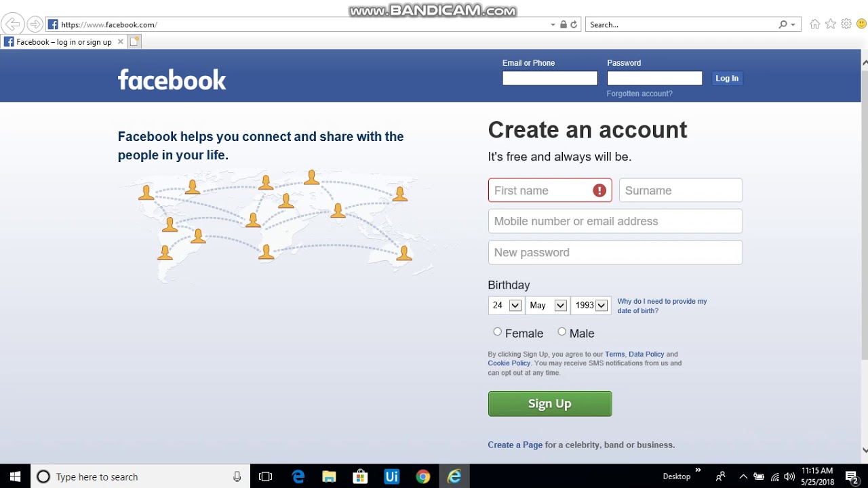868x488 pixels.
Task: Go forward with the browser forward arrow
Action: (x=35, y=24)
